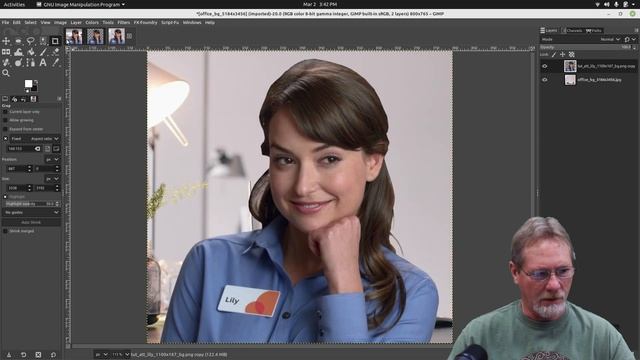640x360 pixels.
Task: Hide the top lily copy layer
Action: click(x=544, y=66)
